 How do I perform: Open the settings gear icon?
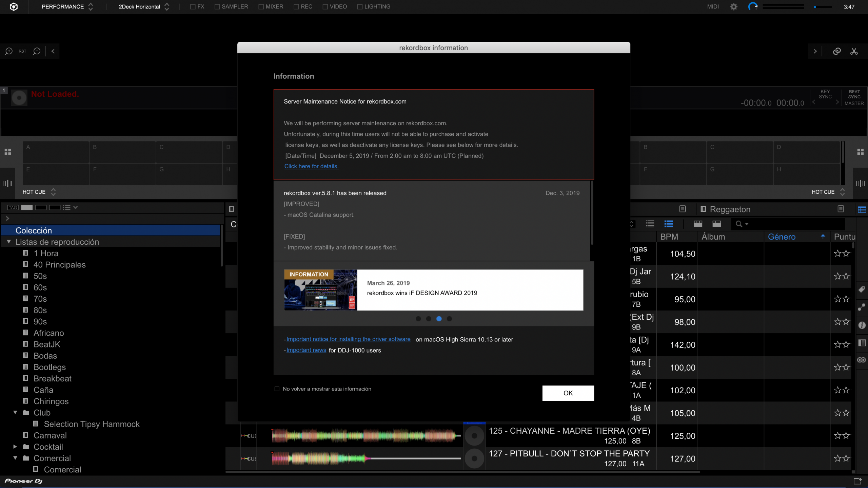point(734,7)
